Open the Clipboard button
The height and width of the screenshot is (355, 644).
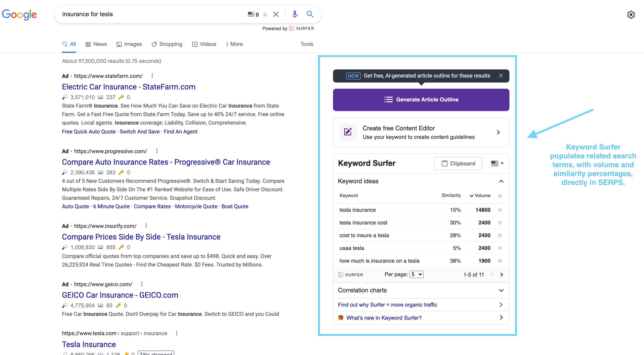(x=458, y=164)
